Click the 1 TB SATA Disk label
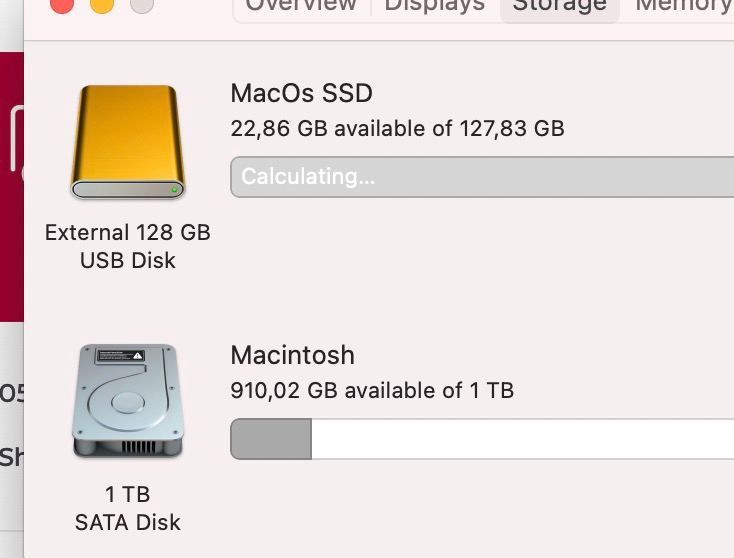The height and width of the screenshot is (558, 734). click(128, 508)
